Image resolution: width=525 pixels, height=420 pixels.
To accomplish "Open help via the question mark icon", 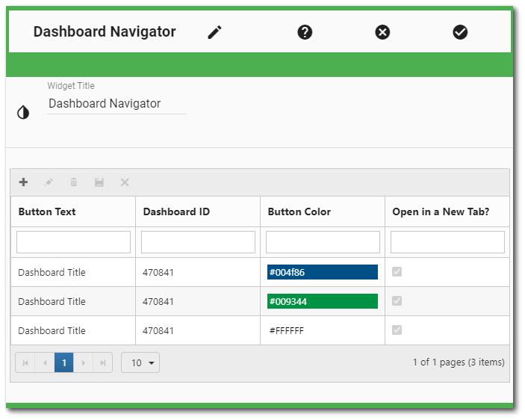I will [x=305, y=32].
